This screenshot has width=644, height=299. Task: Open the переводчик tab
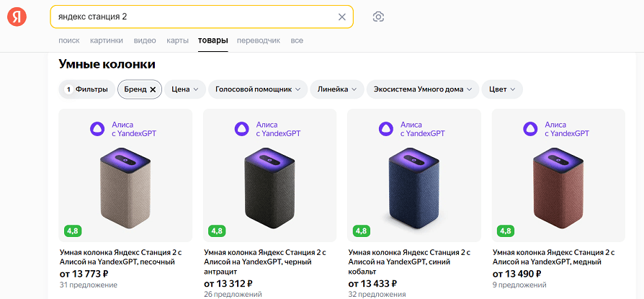[258, 40]
